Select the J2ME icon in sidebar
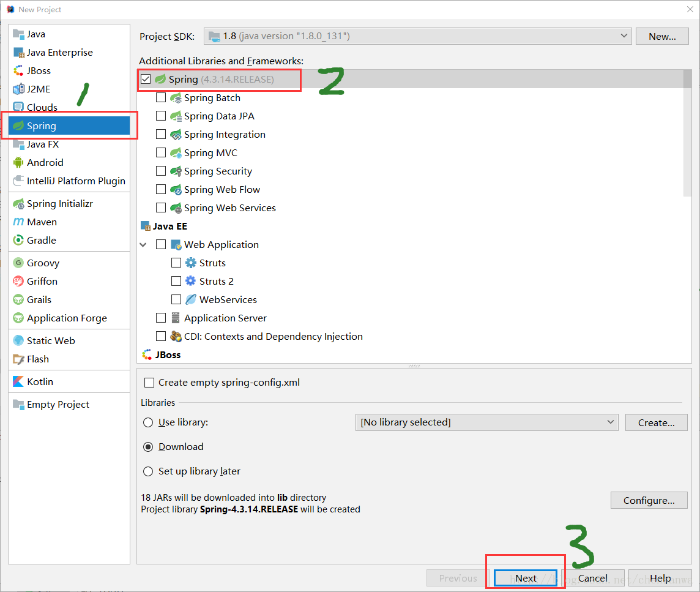 [18, 89]
